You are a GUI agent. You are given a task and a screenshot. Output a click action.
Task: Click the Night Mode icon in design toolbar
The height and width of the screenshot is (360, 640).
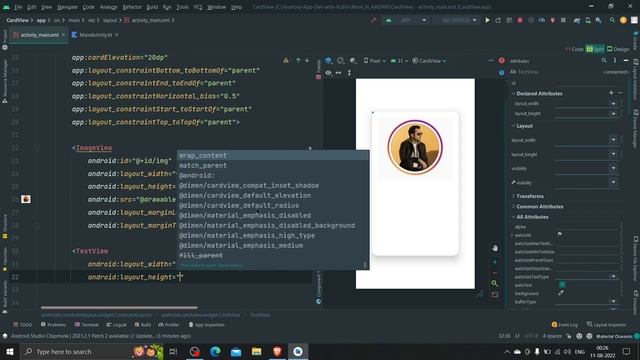point(353,60)
